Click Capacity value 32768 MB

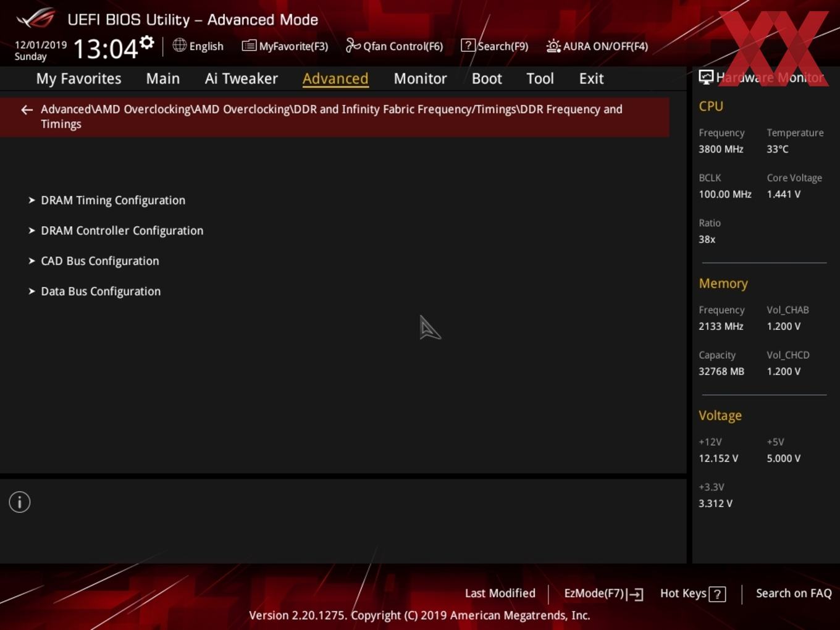pyautogui.click(x=721, y=371)
